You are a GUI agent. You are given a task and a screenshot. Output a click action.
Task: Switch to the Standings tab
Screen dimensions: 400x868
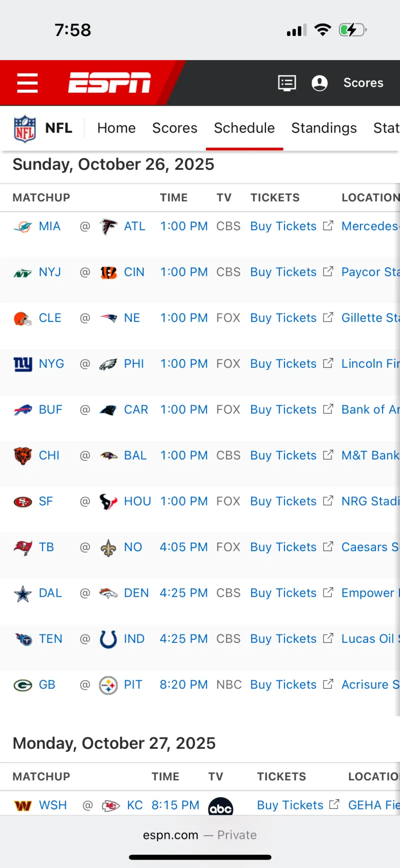(324, 128)
